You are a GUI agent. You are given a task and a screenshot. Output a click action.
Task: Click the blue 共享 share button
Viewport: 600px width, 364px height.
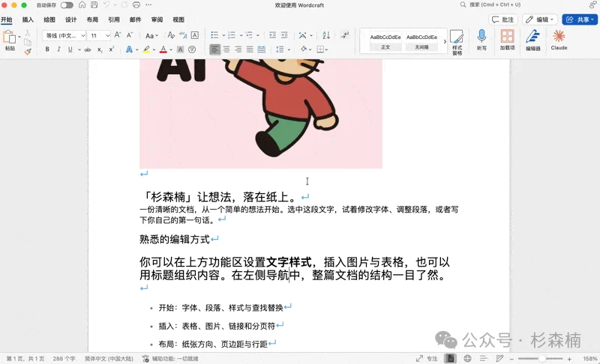coord(580,19)
